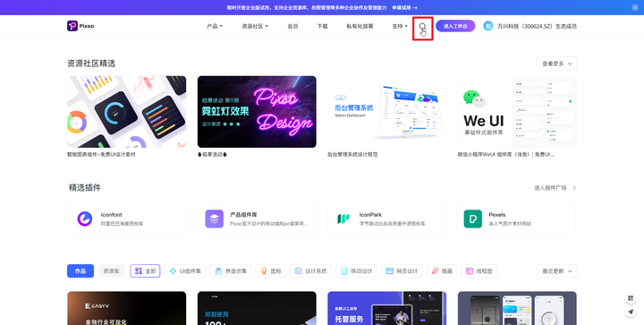644x325 pixels.
Task: Open the Pexels plugin icon
Action: coord(473,218)
